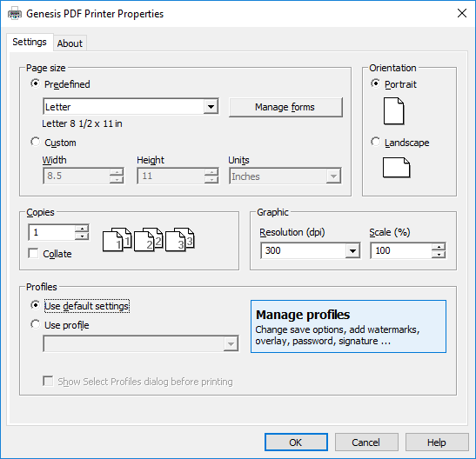
Task: Decrease Copies with the down arrow
Action: (82, 236)
